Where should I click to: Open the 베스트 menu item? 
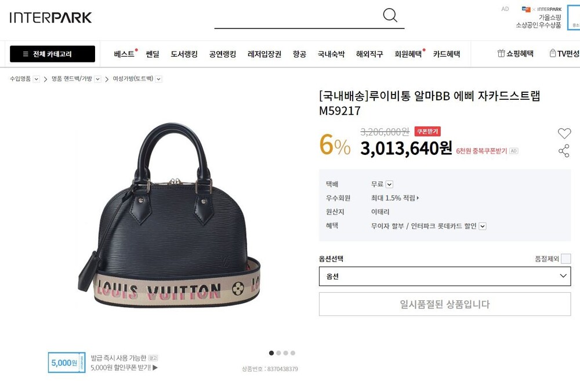pyautogui.click(x=124, y=54)
